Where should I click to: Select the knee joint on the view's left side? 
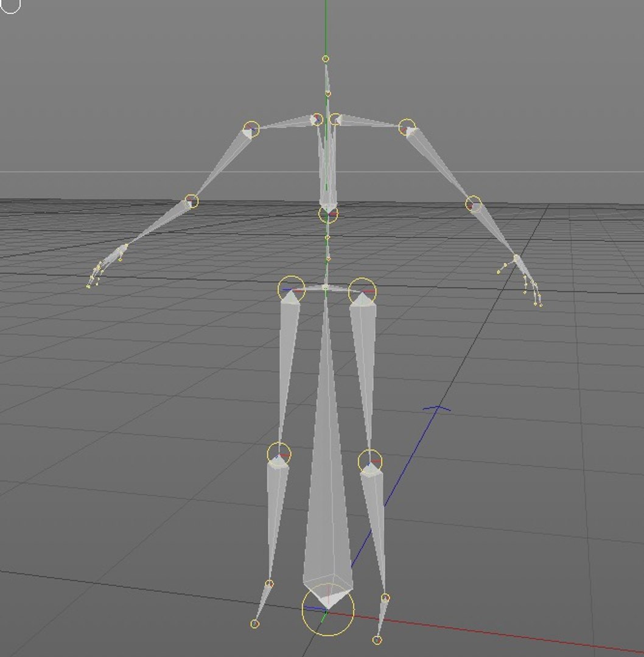pyautogui.click(x=279, y=454)
